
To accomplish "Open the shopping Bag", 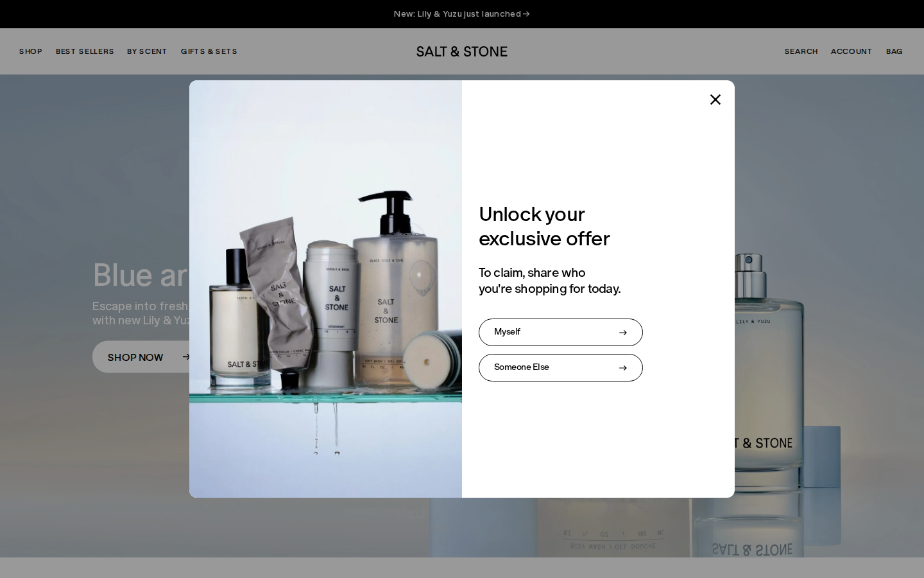I will [894, 51].
